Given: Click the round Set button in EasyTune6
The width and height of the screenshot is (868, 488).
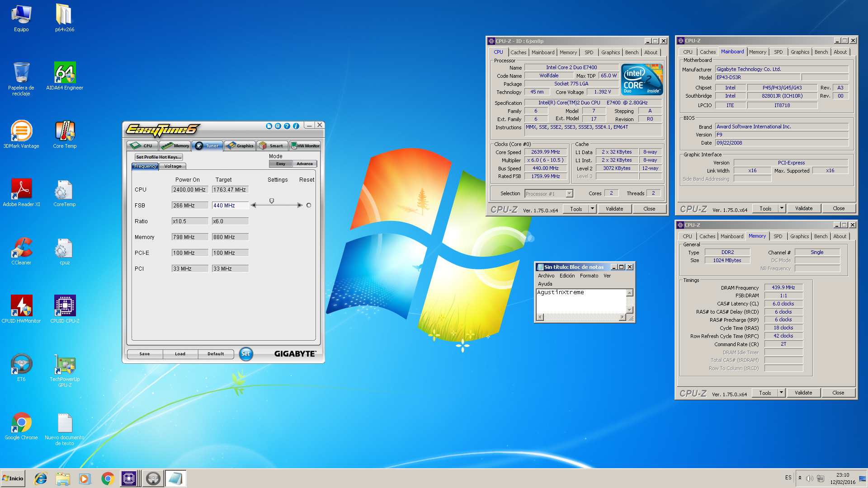Looking at the screenshot, I should tap(245, 354).
